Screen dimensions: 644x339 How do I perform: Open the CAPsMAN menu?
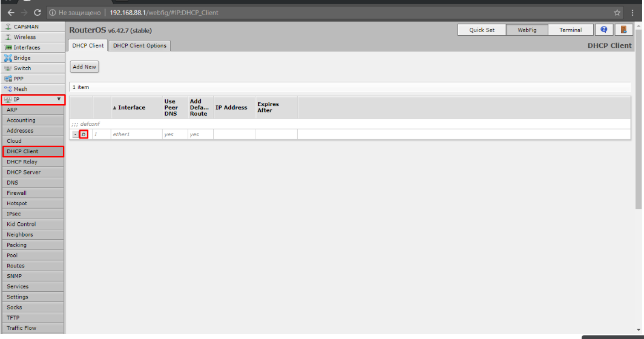pos(33,27)
